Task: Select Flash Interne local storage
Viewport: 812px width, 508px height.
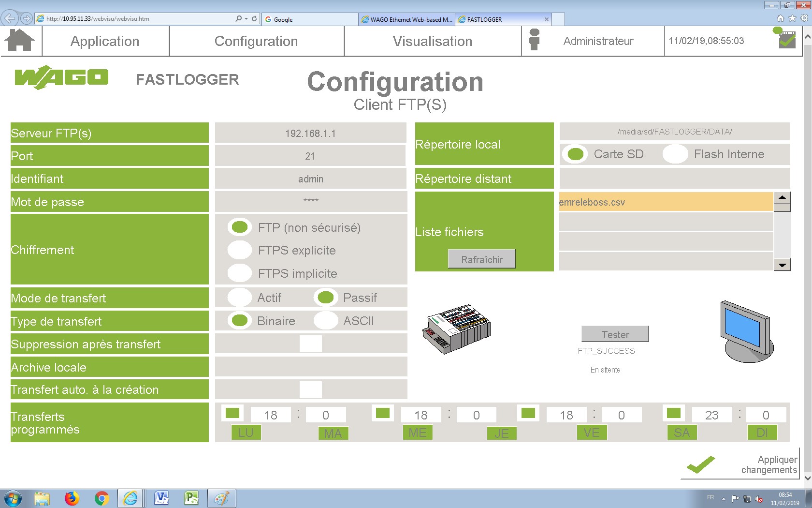Action: (x=675, y=154)
